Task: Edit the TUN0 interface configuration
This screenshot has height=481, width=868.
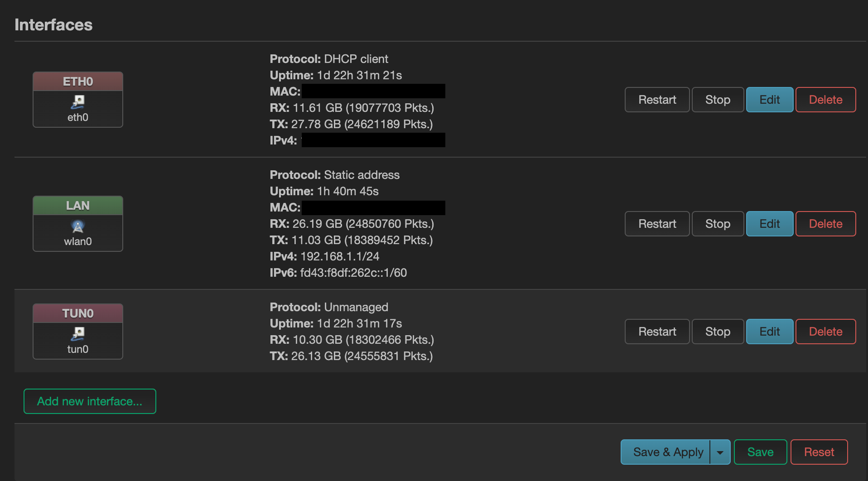Action: (769, 332)
